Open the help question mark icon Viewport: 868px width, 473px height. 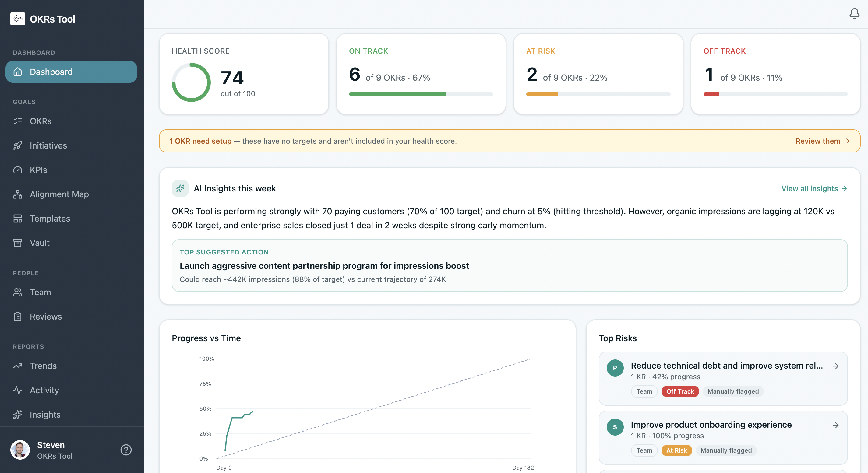(x=126, y=450)
